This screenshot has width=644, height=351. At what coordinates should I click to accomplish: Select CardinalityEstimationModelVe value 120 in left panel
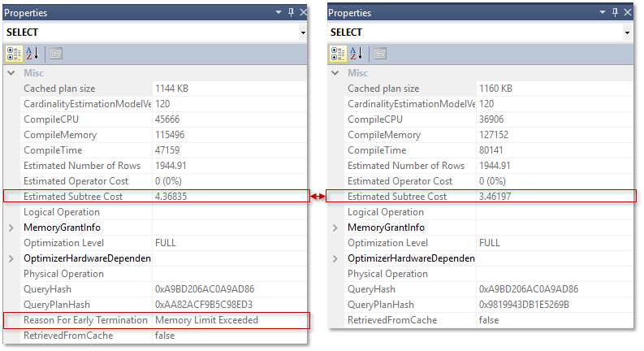pyautogui.click(x=162, y=104)
